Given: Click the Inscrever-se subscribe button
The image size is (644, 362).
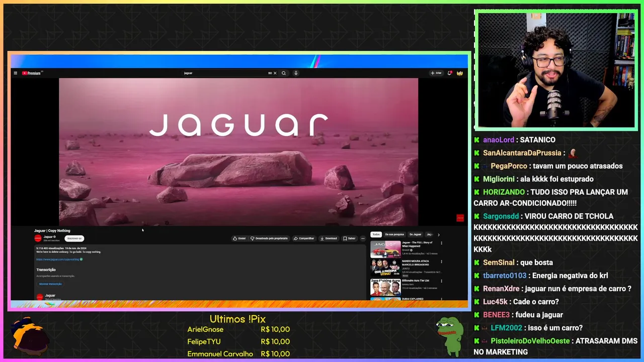Looking at the screenshot, I should tap(74, 238).
